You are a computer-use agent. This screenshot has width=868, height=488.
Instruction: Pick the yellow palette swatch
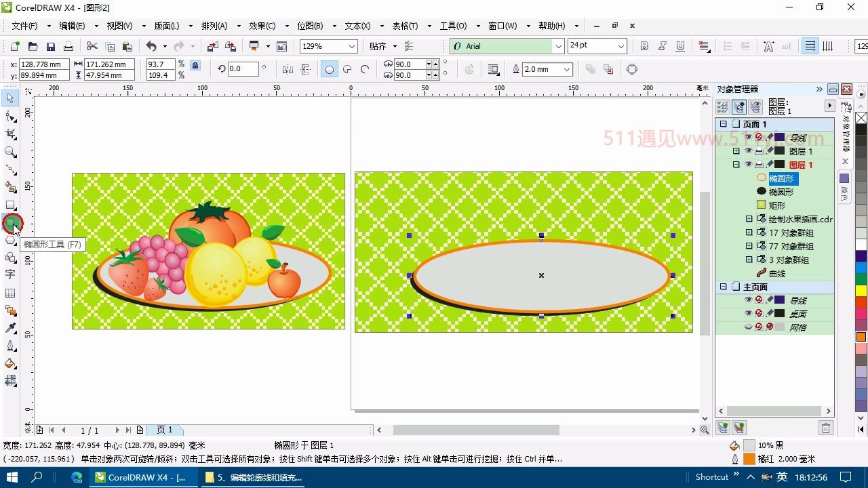coord(861,291)
